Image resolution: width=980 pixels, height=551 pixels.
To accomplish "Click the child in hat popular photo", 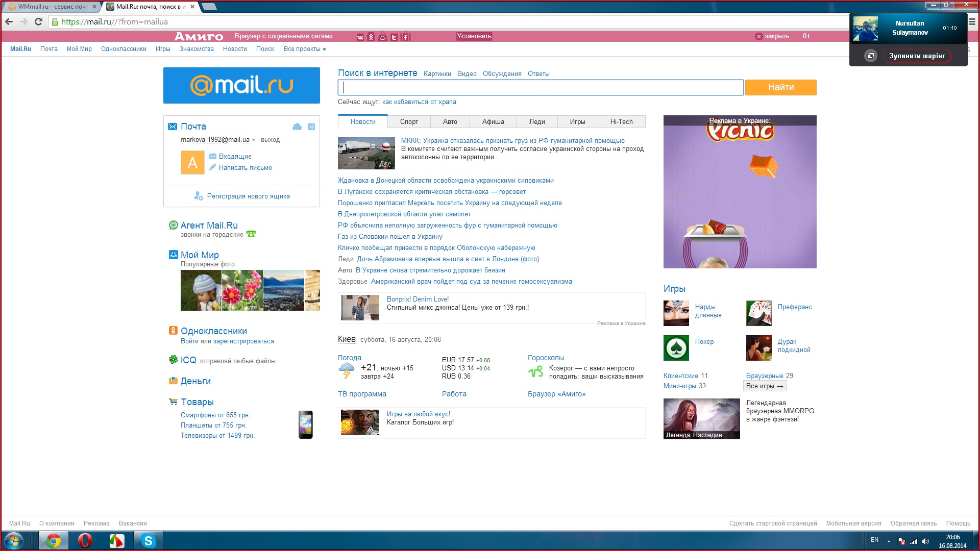I will click(201, 290).
